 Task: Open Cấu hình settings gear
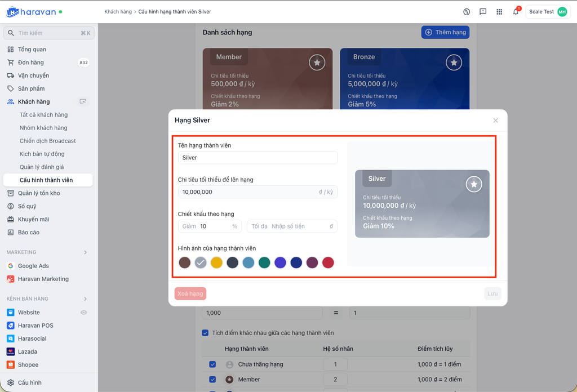11,382
